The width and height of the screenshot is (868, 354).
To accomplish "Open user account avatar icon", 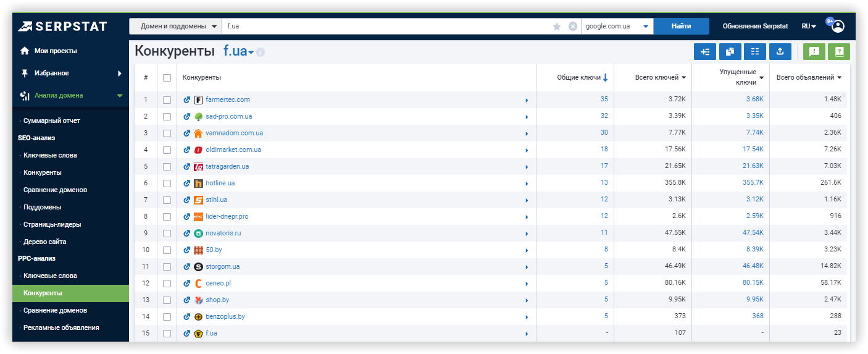I will (x=838, y=27).
